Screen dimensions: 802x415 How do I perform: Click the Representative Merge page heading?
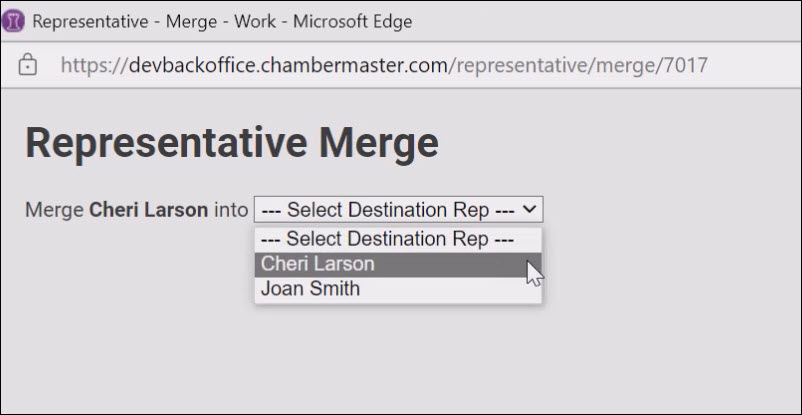coord(231,143)
